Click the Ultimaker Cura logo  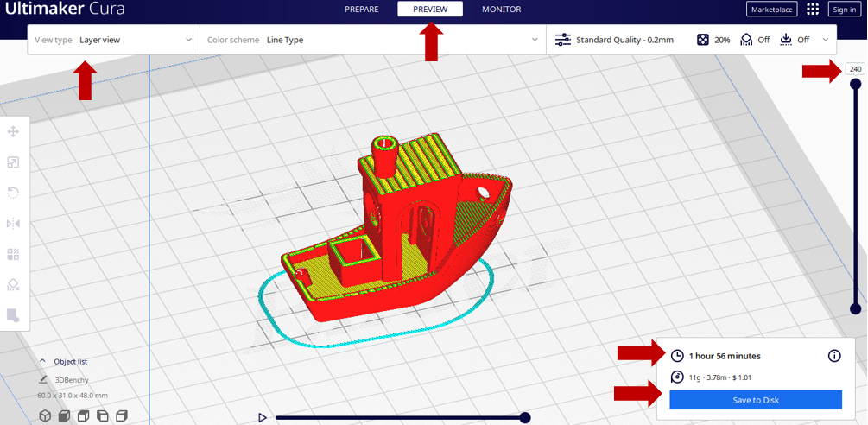[x=65, y=9]
